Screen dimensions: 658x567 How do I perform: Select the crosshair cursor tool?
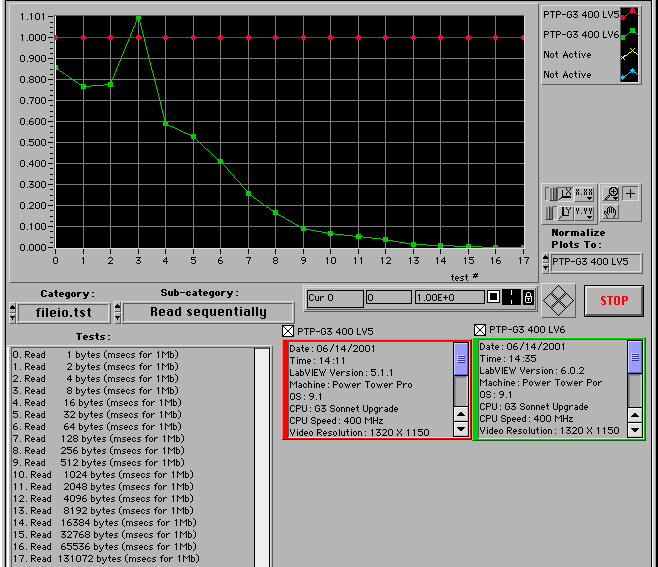tap(631, 193)
